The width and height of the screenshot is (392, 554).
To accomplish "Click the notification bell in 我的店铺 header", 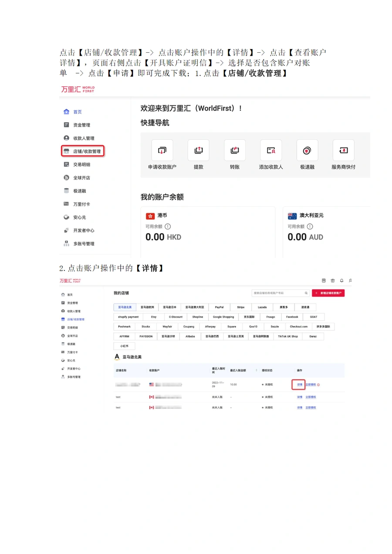I will (341, 280).
